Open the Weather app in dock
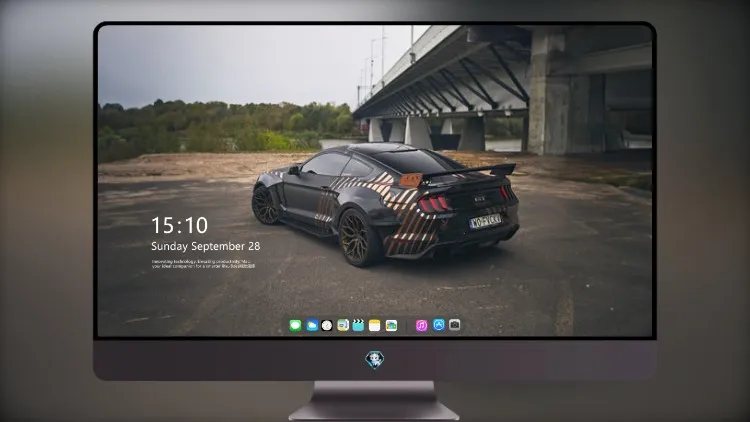 pyautogui.click(x=312, y=325)
